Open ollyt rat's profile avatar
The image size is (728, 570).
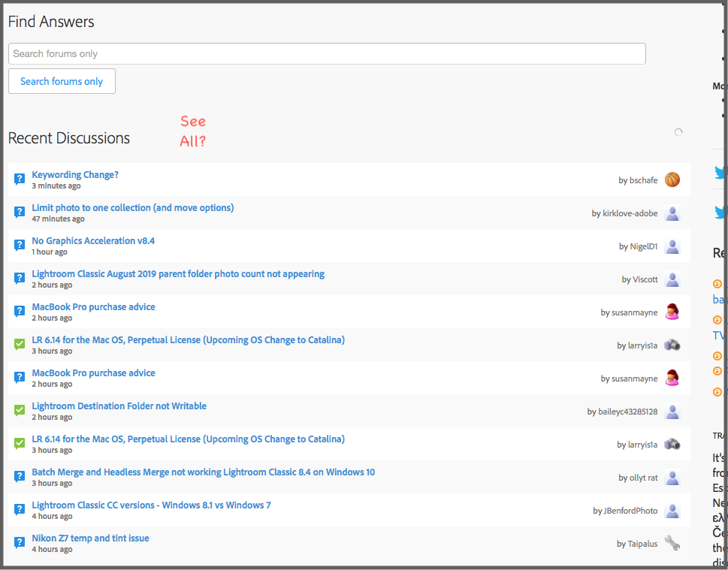tap(672, 477)
